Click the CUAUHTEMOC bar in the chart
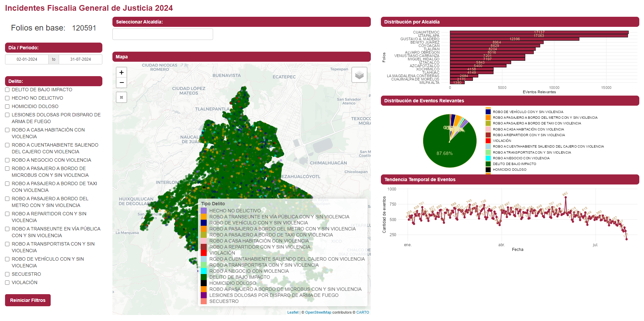644x321 pixels. coord(539,32)
